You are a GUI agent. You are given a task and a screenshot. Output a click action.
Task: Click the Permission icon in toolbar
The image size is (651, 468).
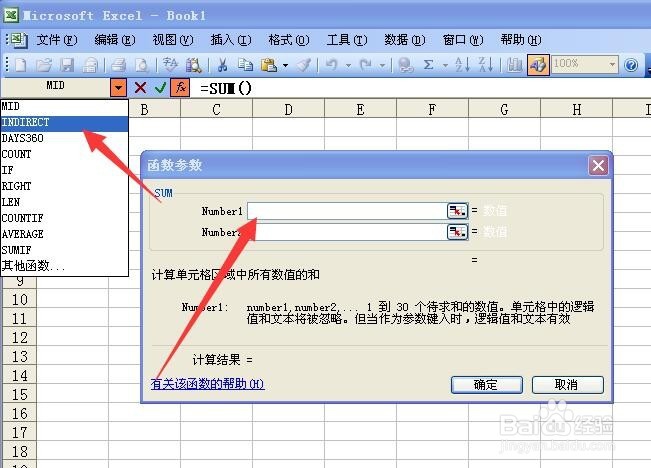tap(90, 65)
